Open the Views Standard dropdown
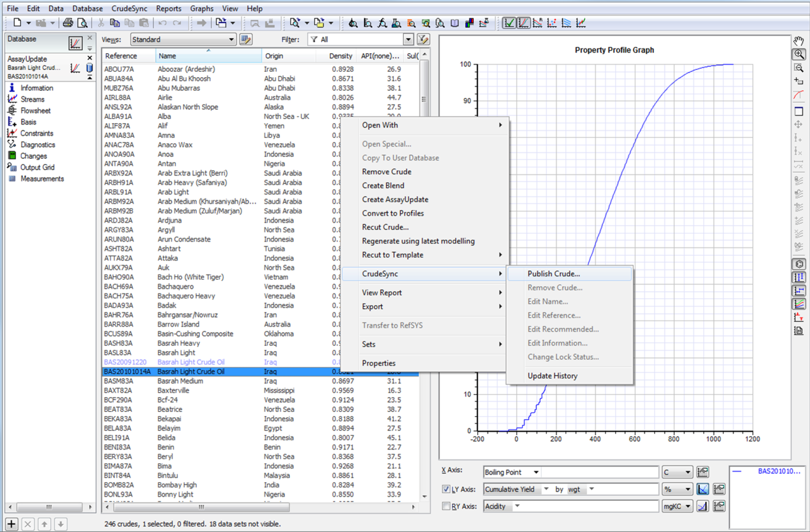The image size is (810, 532). [x=231, y=40]
